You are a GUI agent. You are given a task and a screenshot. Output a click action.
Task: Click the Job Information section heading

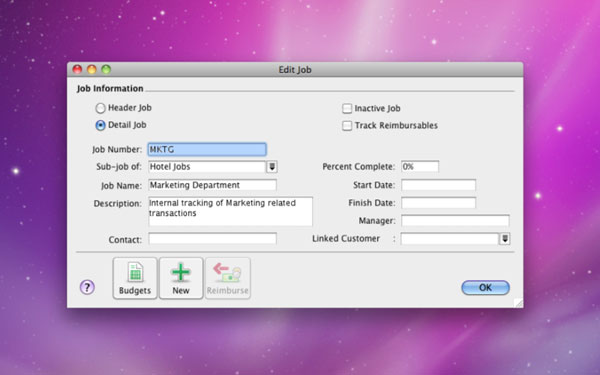tap(110, 88)
